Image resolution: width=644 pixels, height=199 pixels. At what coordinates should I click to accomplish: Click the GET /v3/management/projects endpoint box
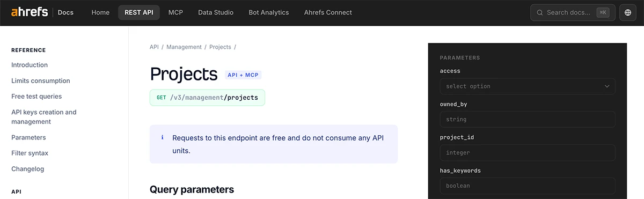pos(207,98)
